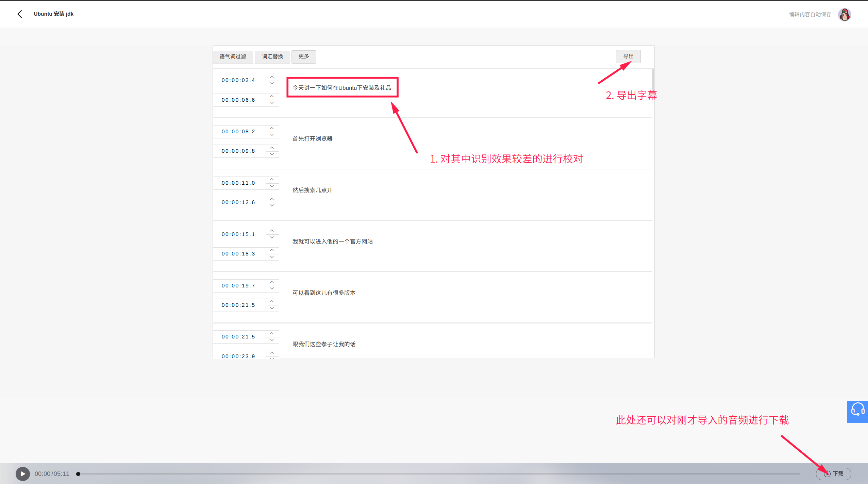Decrease the 00:00:18.3 timestamp with down arrow
868x484 pixels.
(x=272, y=257)
